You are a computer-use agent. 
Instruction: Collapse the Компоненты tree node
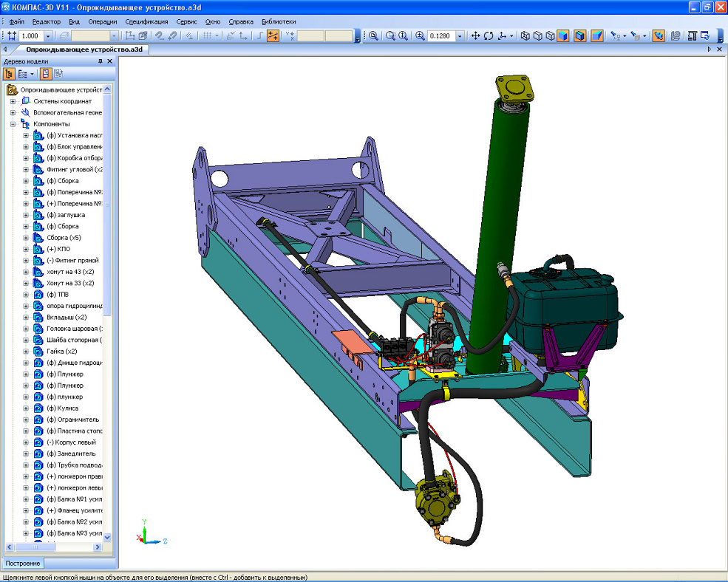click(x=13, y=124)
